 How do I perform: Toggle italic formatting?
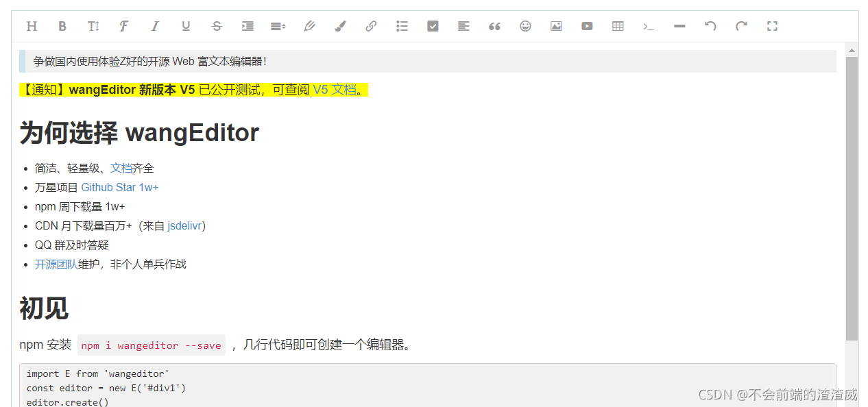pyautogui.click(x=155, y=26)
